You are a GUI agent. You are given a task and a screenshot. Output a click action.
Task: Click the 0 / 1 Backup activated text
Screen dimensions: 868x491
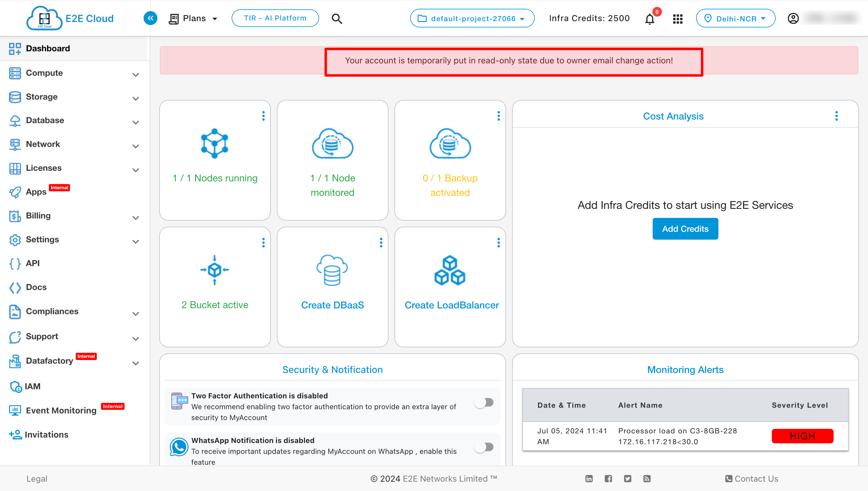pos(450,185)
